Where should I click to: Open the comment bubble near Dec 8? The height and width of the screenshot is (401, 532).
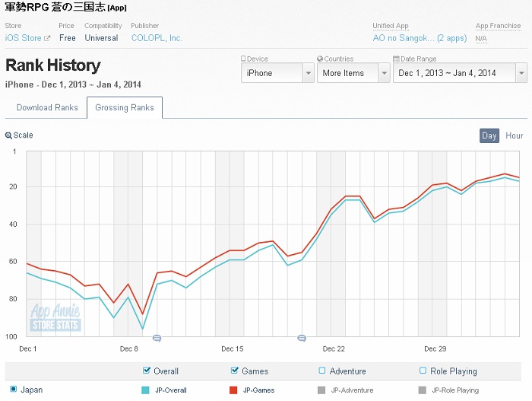pyautogui.click(x=157, y=338)
